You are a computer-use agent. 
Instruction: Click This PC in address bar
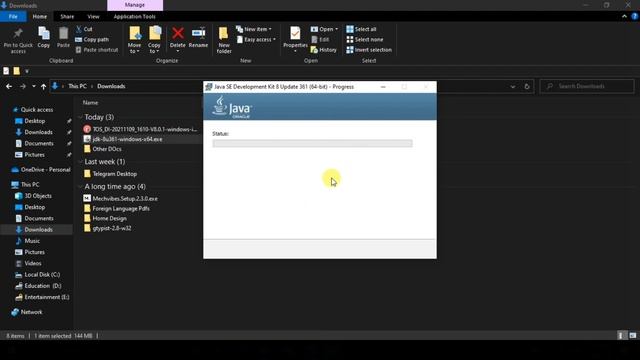tap(77, 86)
